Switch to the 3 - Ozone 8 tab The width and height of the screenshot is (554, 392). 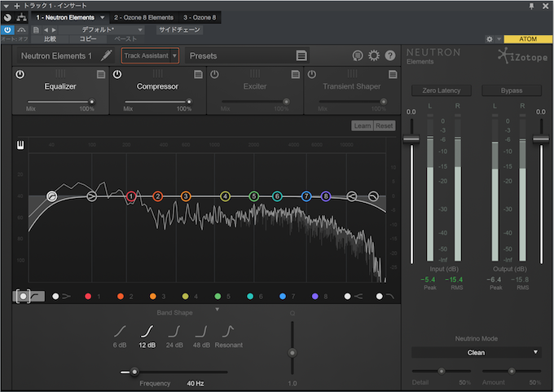pyautogui.click(x=200, y=17)
